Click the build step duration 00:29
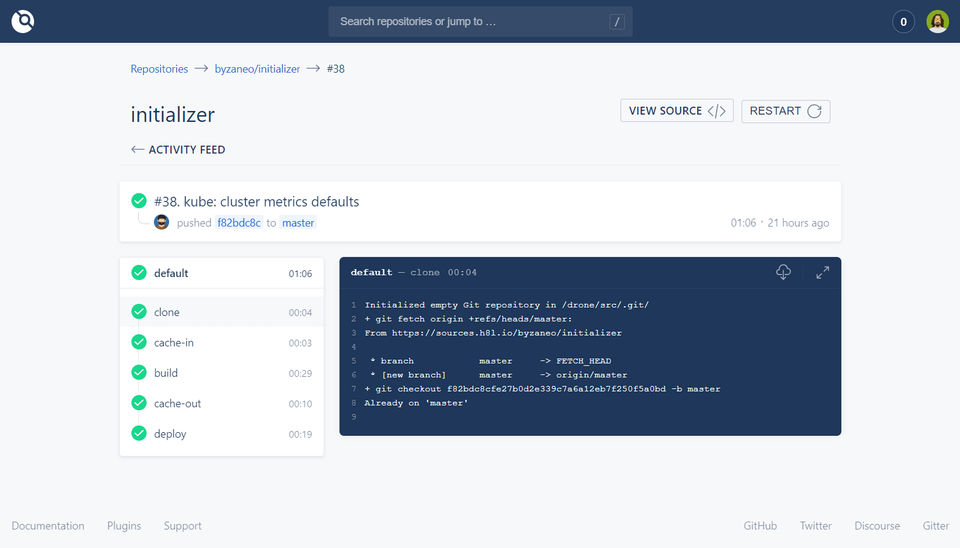Image resolution: width=960 pixels, height=548 pixels. pyautogui.click(x=300, y=373)
